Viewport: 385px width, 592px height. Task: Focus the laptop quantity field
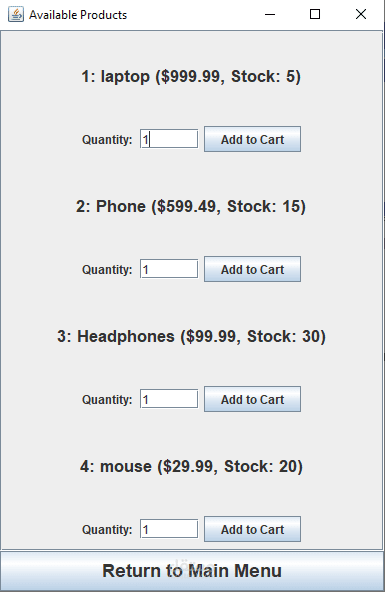click(x=169, y=139)
